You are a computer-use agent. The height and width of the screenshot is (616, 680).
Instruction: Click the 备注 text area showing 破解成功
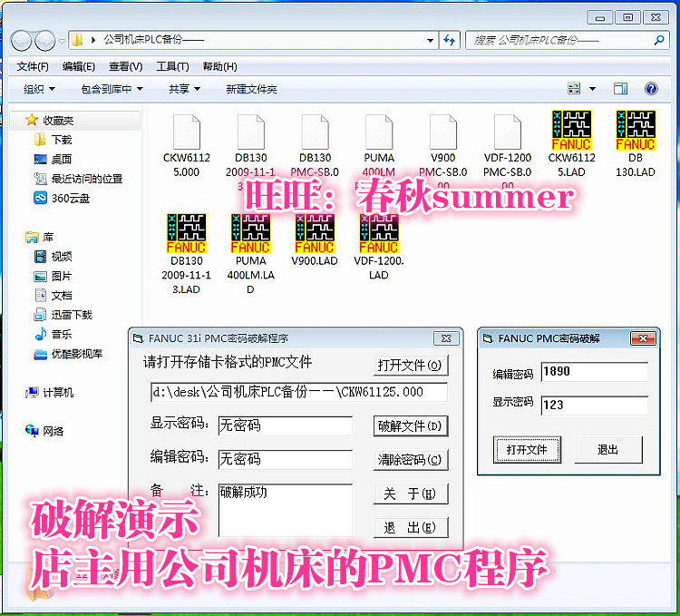(286, 510)
